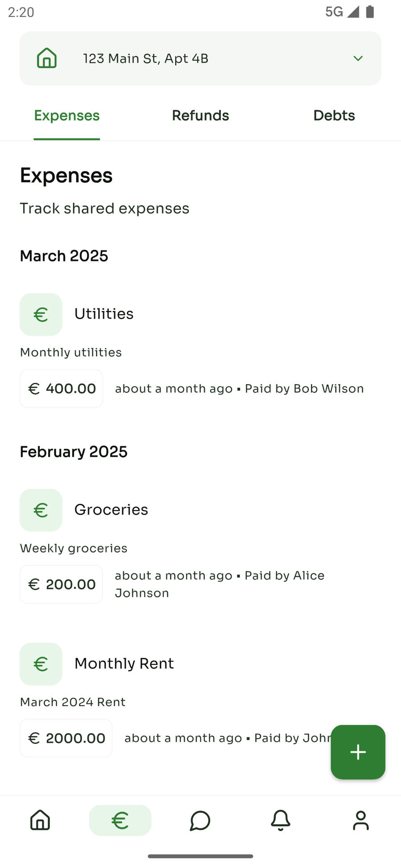The image size is (401, 868).
Task: Open the notifications bell icon
Action: coord(281,820)
